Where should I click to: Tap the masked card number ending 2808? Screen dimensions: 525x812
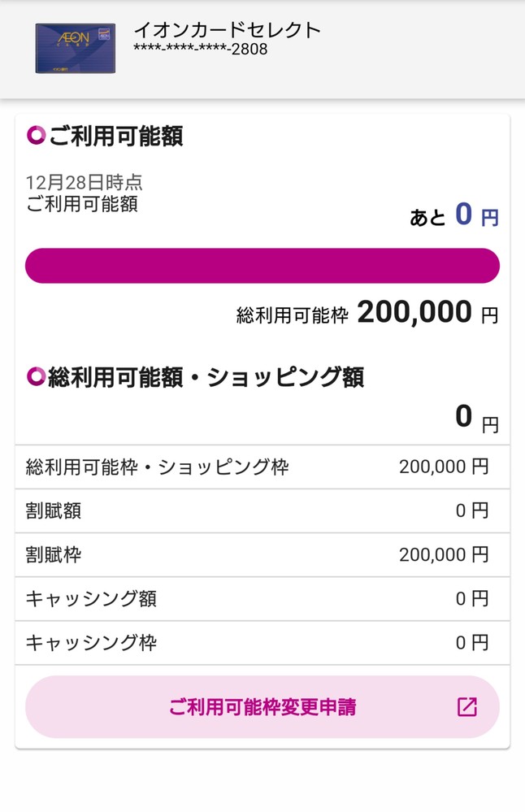click(x=200, y=50)
